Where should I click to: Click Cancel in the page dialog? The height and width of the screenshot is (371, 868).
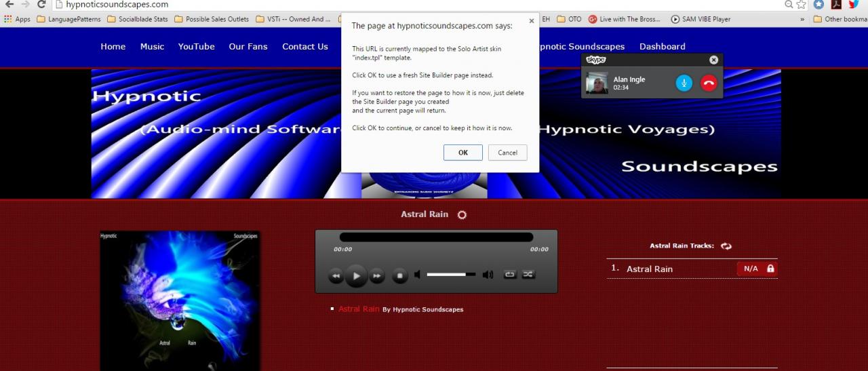click(507, 153)
